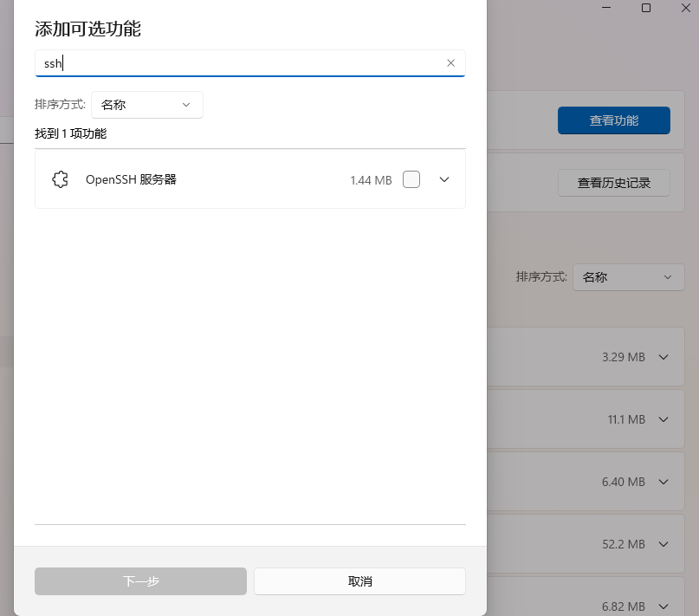Close the settings window
699x616 pixels.
click(x=686, y=8)
